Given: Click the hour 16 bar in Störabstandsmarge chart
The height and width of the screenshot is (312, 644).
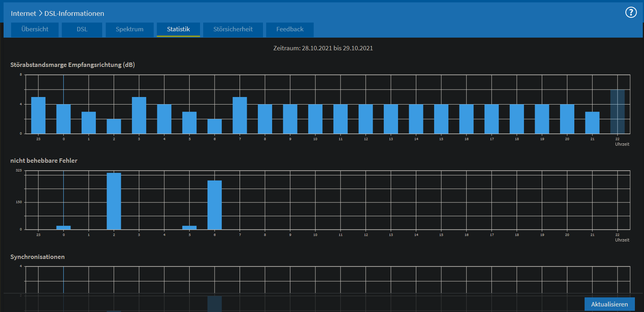Looking at the screenshot, I should click(x=466, y=119).
